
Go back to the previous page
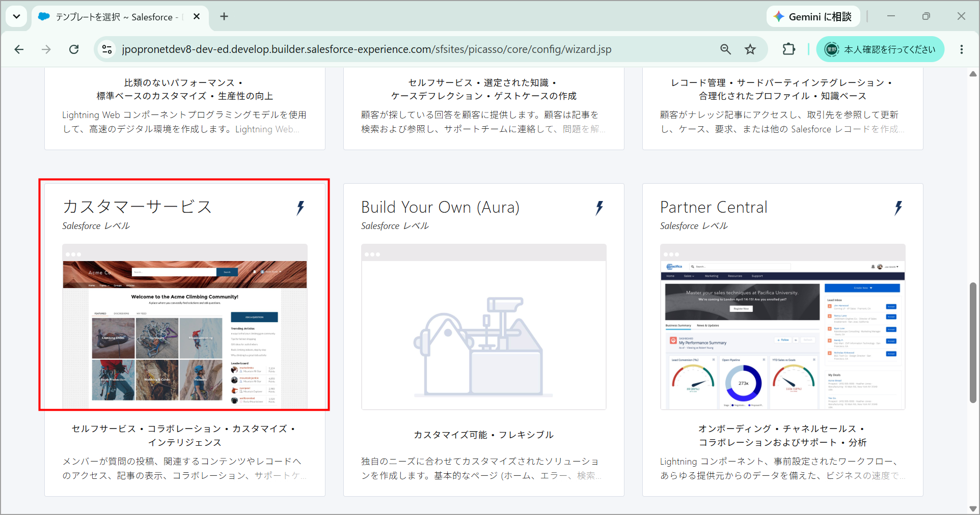coord(19,49)
